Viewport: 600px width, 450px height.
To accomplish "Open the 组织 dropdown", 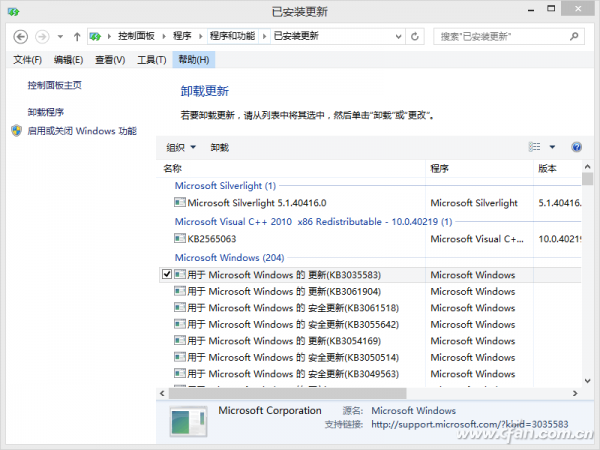I will coord(181,147).
